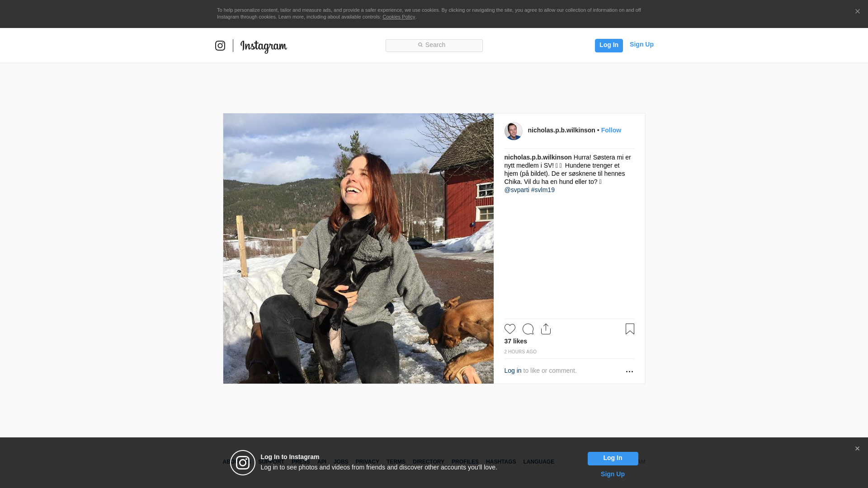The image size is (868, 488).
Task: Click the blue Log In button in header
Action: coord(609,45)
